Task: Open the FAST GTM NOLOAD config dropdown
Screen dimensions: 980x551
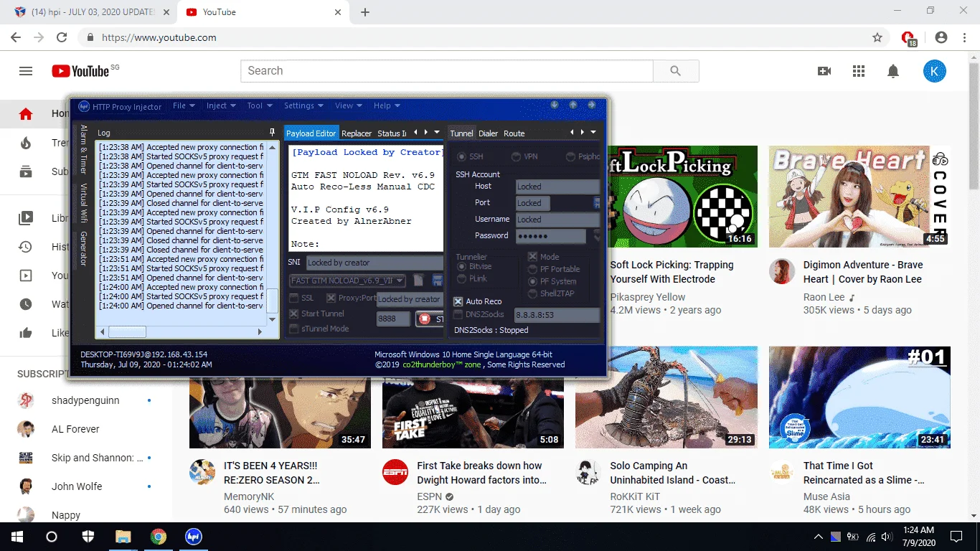Action: (x=347, y=281)
